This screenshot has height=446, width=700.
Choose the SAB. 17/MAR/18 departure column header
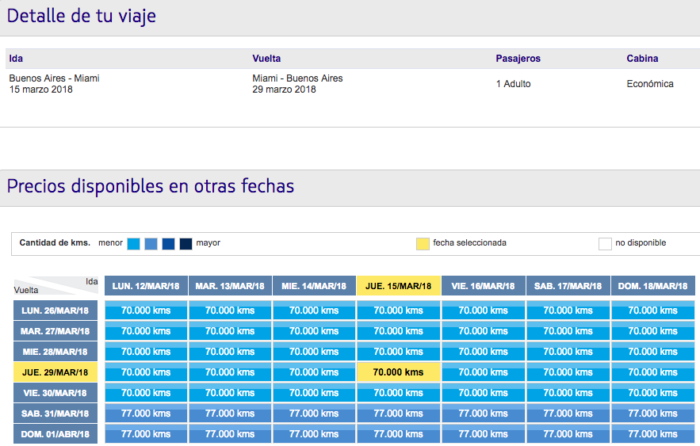567,286
